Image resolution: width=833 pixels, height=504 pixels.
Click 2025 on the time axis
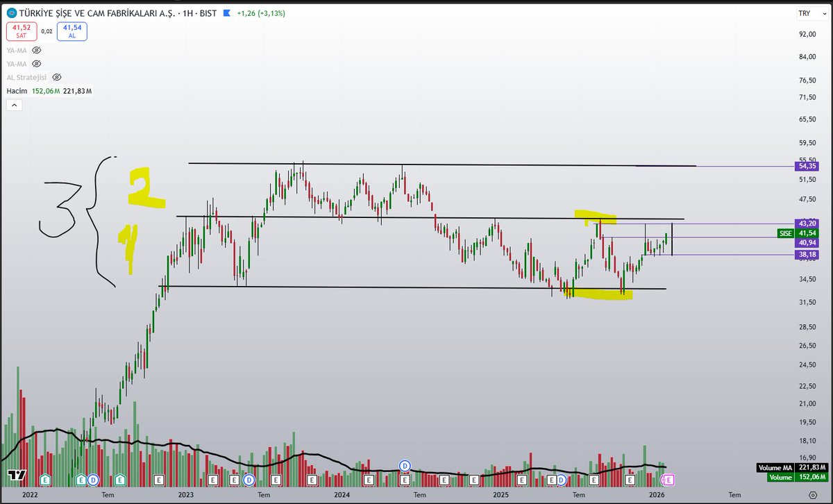tap(500, 496)
